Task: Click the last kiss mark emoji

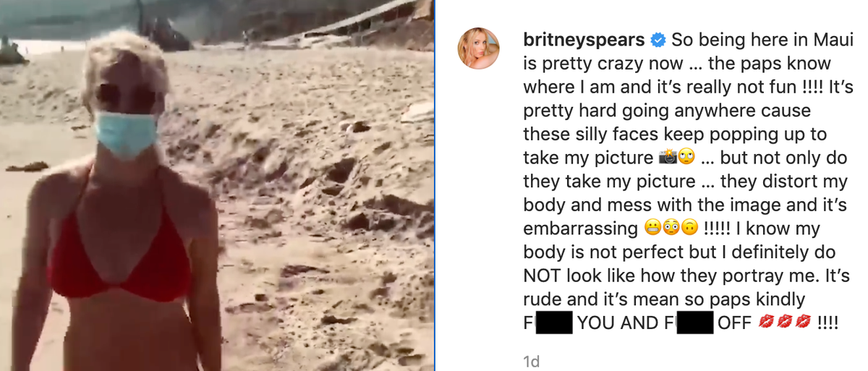Action: [802, 323]
